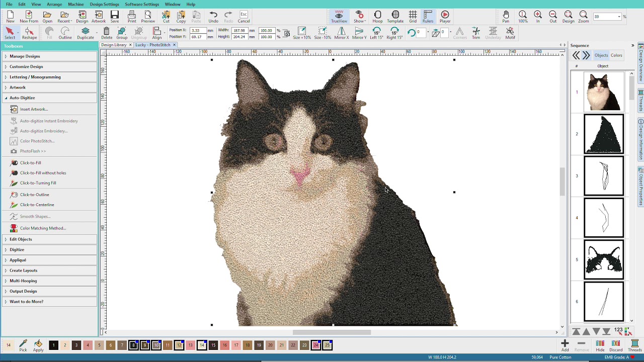Viewport: 644px width, 362px height.
Task: Pick a color with the Pick eyedropper
Action: tap(23, 345)
